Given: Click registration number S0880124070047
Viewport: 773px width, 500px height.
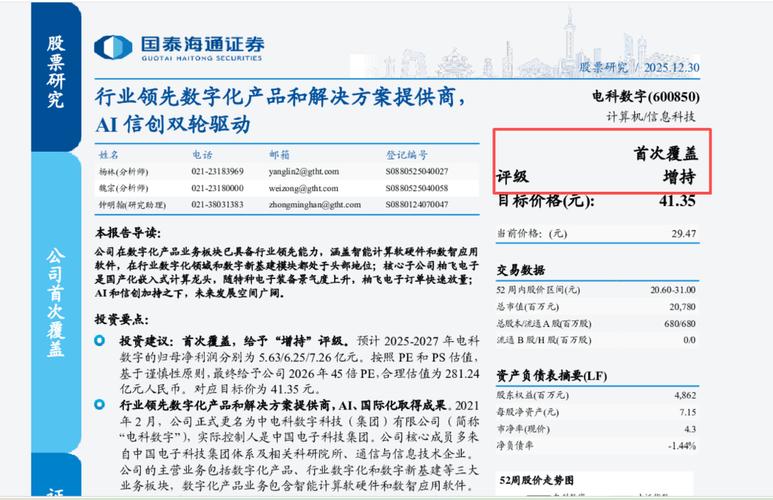Looking at the screenshot, I should 417,205.
